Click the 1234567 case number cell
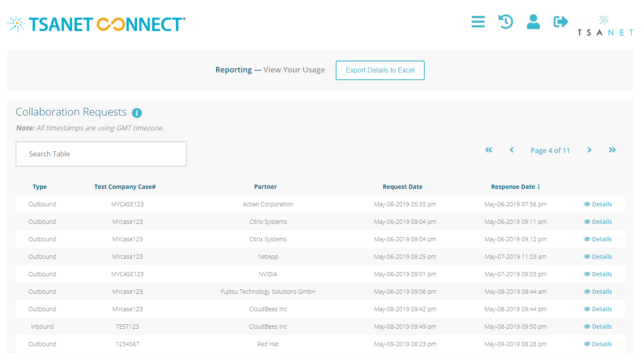Screen dimensions: 644x353 [x=128, y=344]
